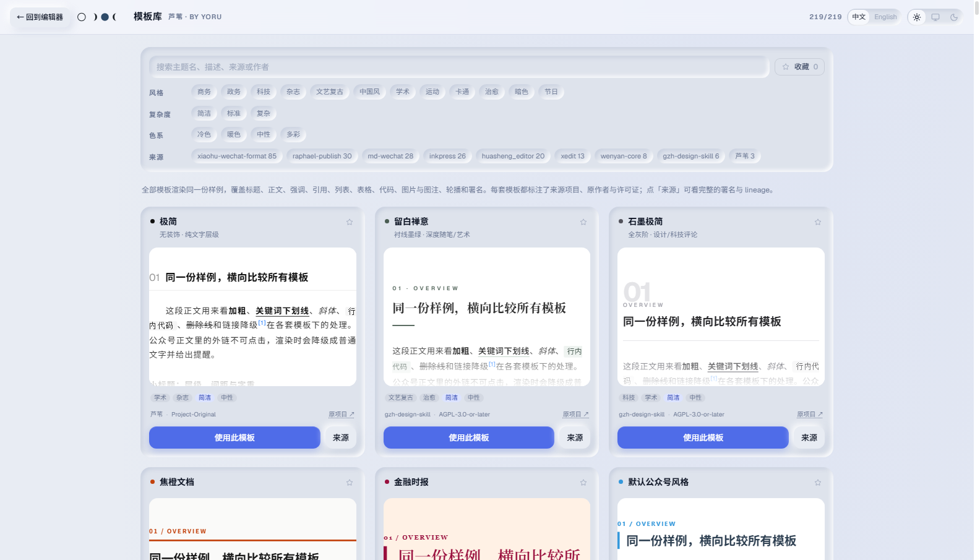The height and width of the screenshot is (560, 980).
Task: Filter source gzh-design-skill 6
Action: tap(691, 156)
